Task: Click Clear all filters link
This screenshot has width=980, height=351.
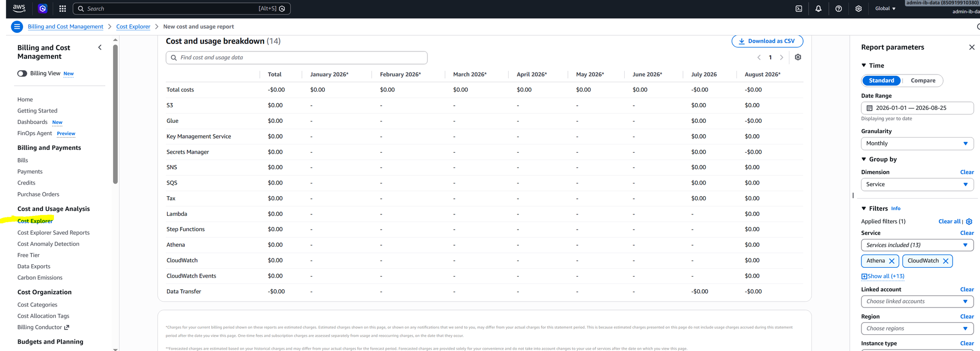Action: [949, 221]
